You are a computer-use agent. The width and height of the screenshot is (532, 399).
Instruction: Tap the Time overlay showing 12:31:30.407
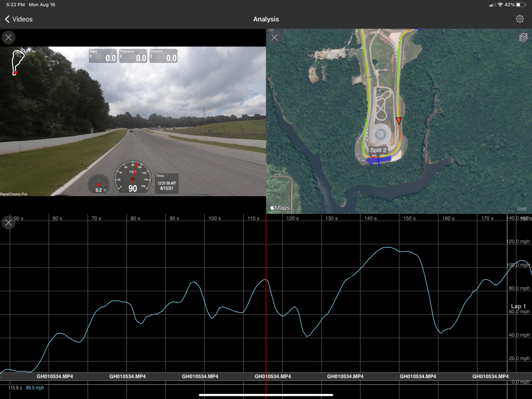click(166, 184)
